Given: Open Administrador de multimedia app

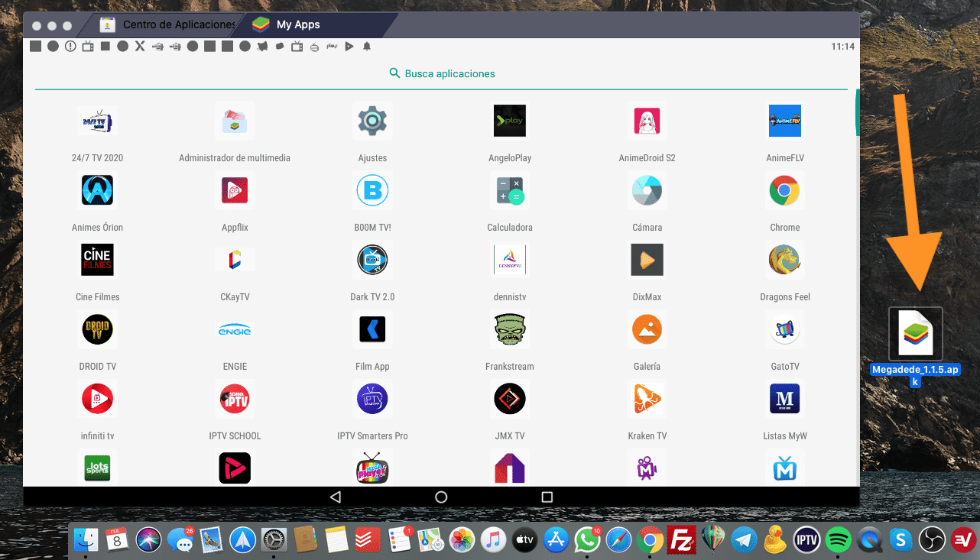Looking at the screenshot, I should click(235, 121).
